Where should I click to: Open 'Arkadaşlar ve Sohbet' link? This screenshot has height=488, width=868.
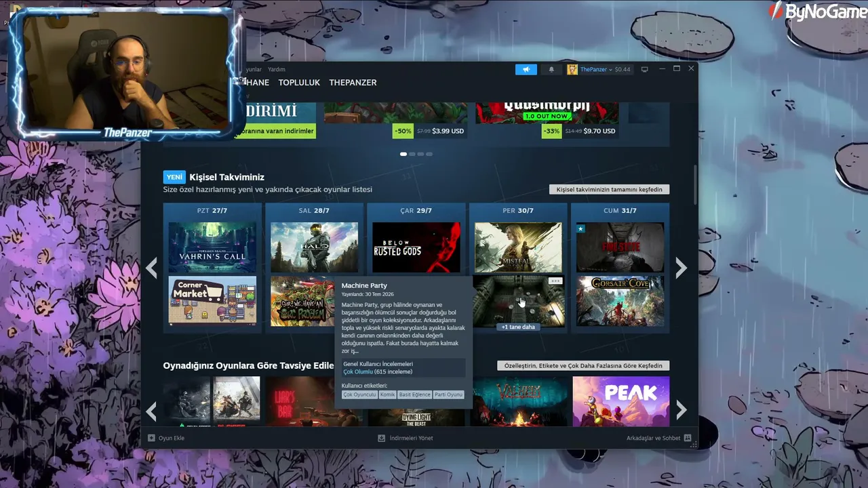653,438
